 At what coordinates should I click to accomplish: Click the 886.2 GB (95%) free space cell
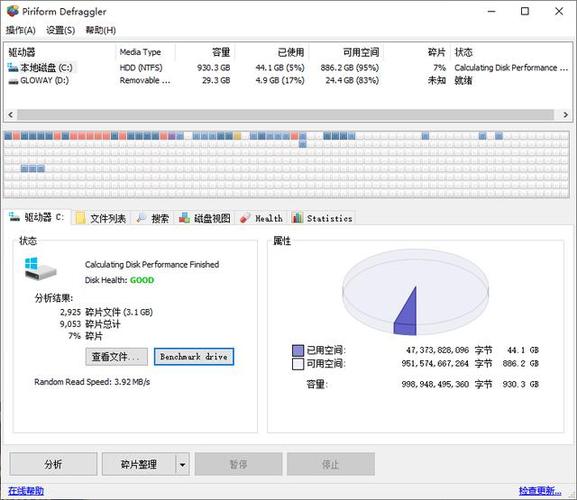pyautogui.click(x=350, y=68)
